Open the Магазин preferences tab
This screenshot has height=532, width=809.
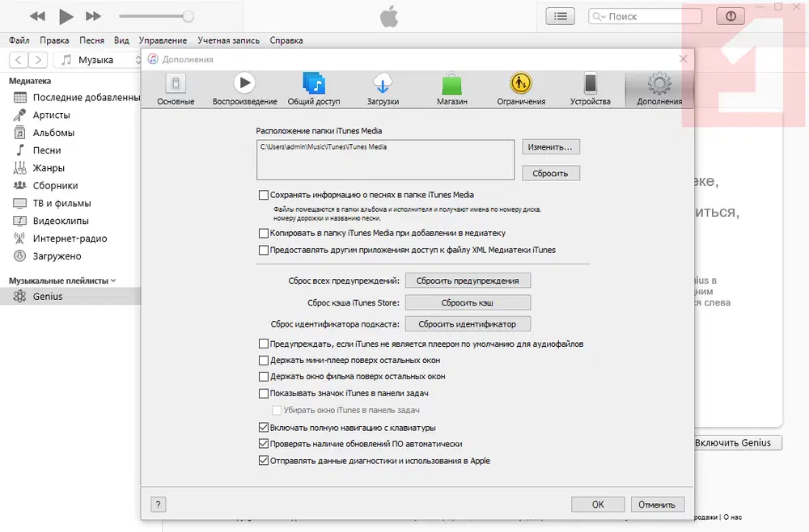coord(452,89)
